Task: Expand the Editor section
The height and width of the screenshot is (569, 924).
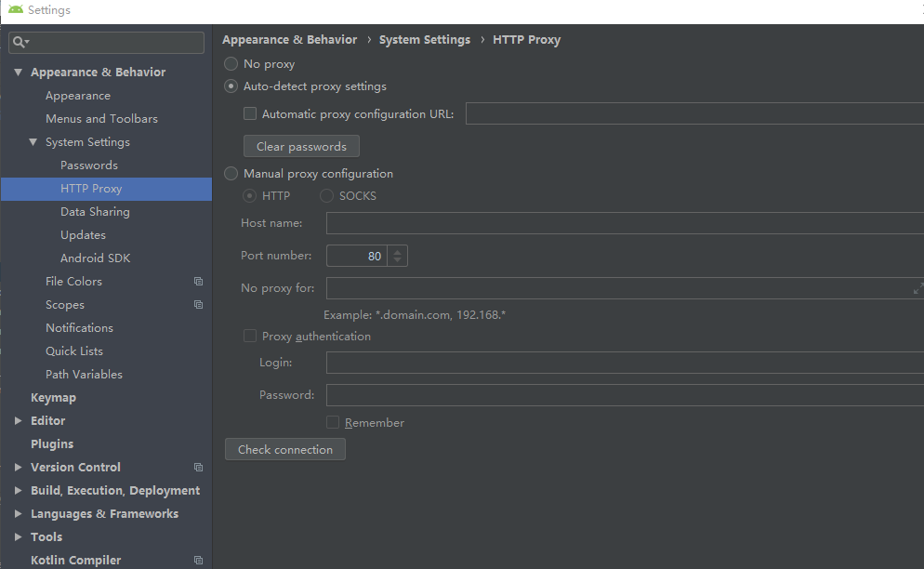Action: click(x=17, y=420)
